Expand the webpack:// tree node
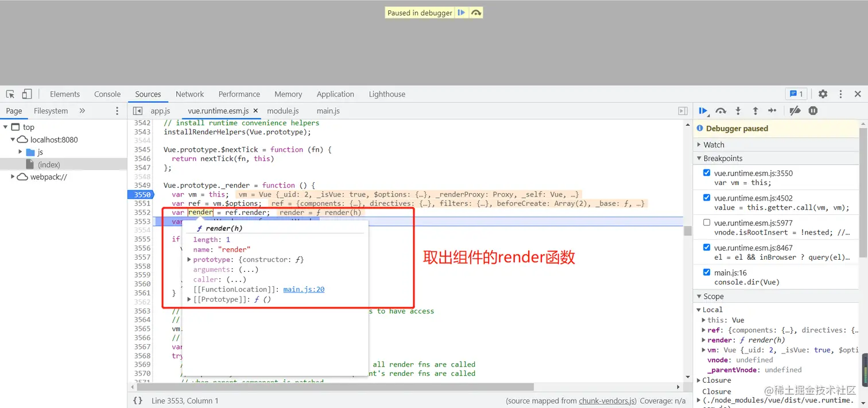868x408 pixels. (x=13, y=177)
